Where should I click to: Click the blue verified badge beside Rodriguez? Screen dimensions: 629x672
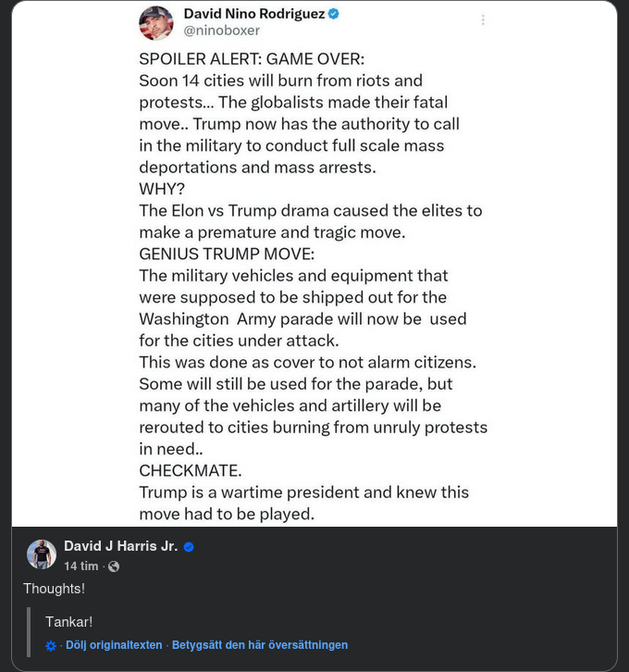point(334,14)
